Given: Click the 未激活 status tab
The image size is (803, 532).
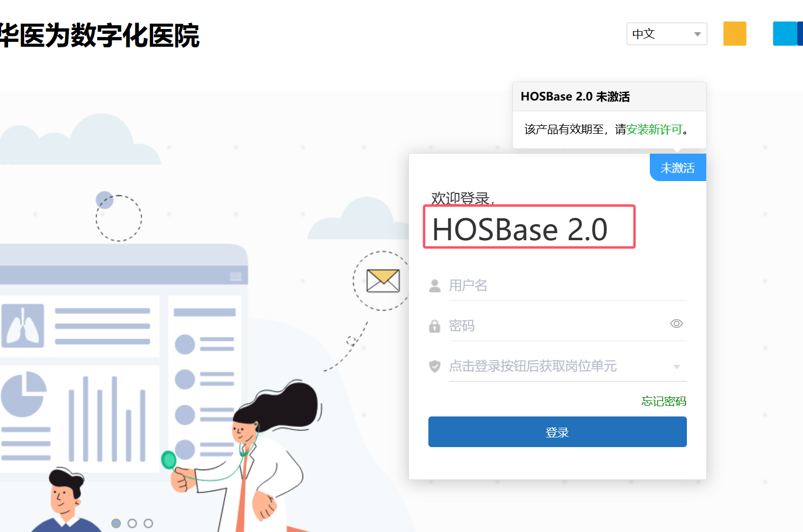Looking at the screenshot, I should point(678,168).
